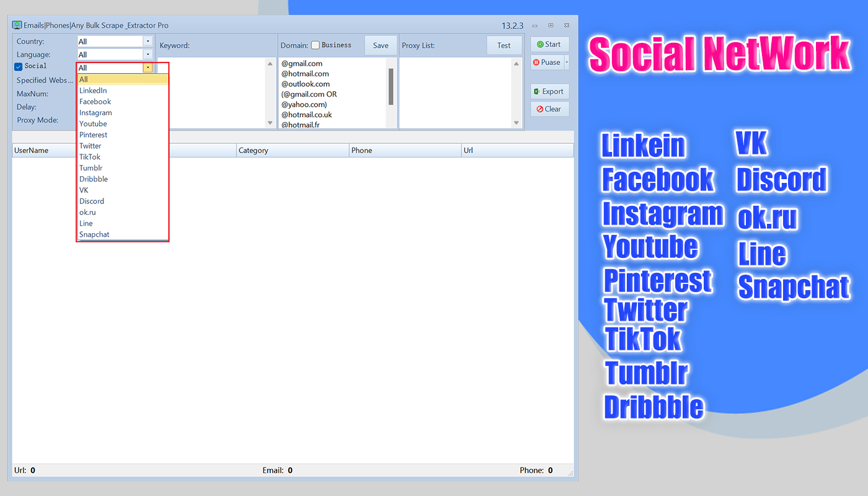
Task: Click the red Pause icon
Action: click(x=536, y=62)
